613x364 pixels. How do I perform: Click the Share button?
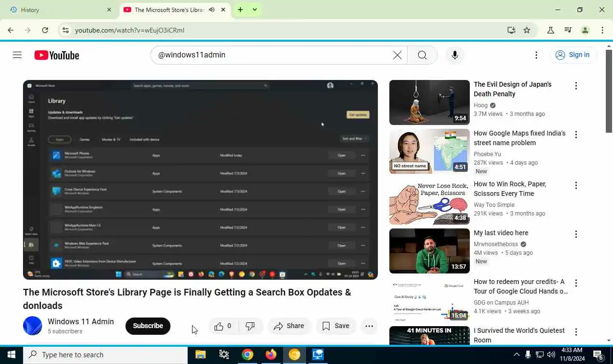289,326
